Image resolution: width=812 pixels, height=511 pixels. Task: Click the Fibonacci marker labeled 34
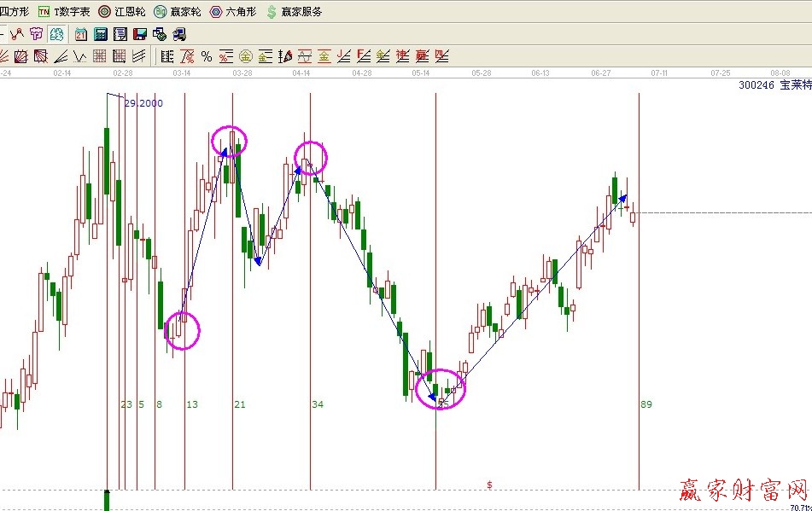click(x=318, y=404)
